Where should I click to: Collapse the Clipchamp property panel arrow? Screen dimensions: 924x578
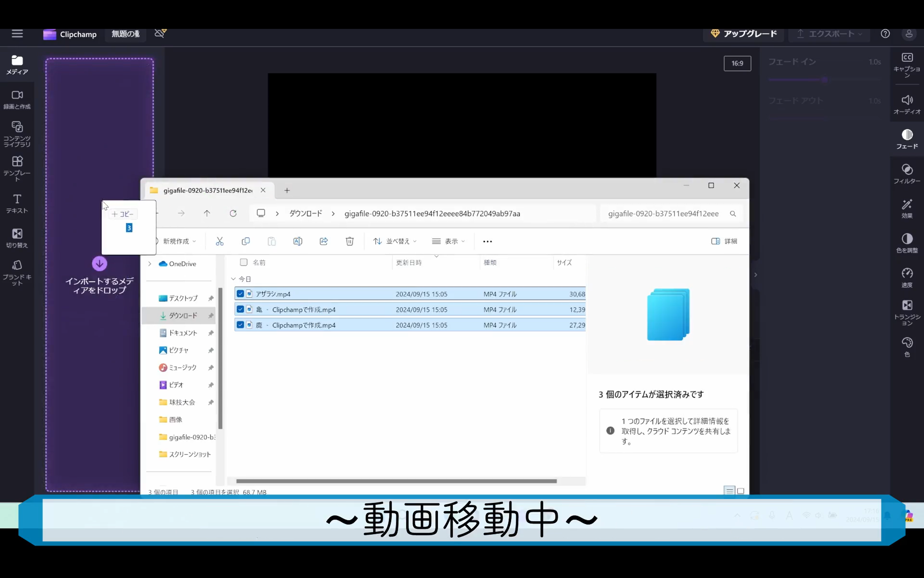click(755, 275)
